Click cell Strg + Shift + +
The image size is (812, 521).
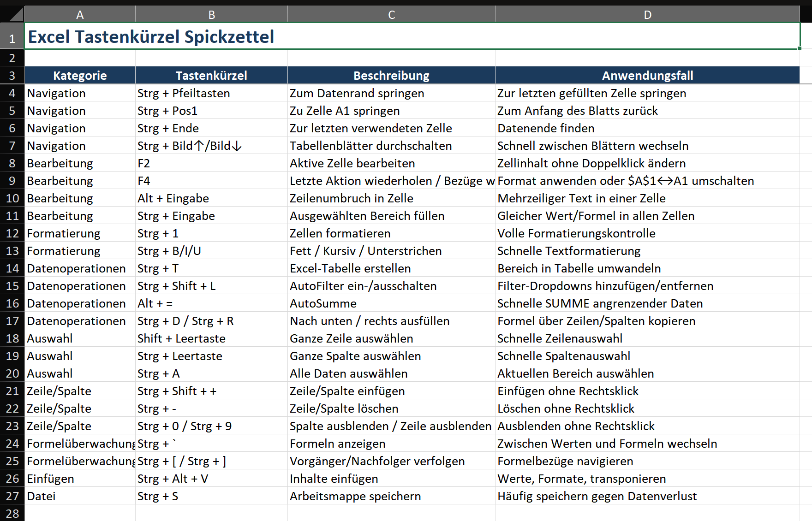[211, 391]
